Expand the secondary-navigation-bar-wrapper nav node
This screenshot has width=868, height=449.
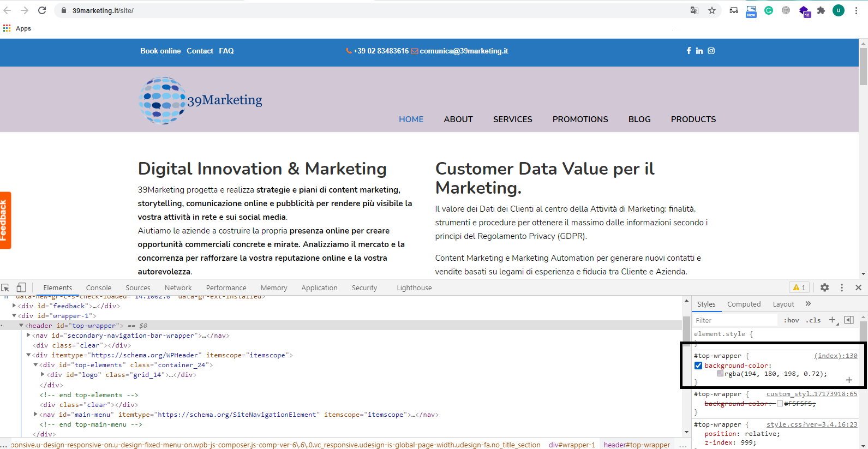(28, 336)
